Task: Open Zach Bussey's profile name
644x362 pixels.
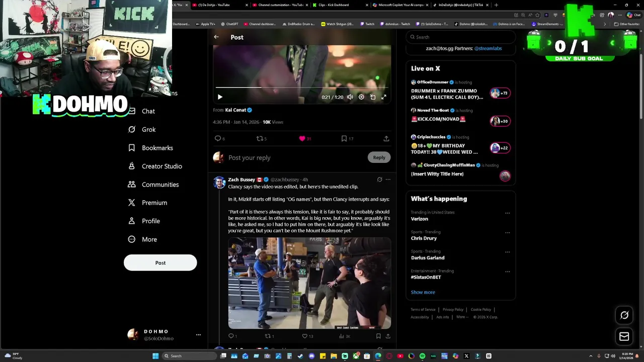Action: pyautogui.click(x=242, y=179)
